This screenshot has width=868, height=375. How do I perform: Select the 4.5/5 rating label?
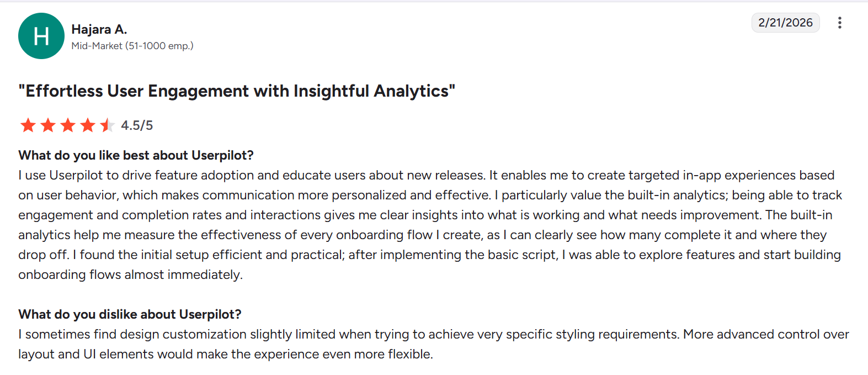[137, 125]
